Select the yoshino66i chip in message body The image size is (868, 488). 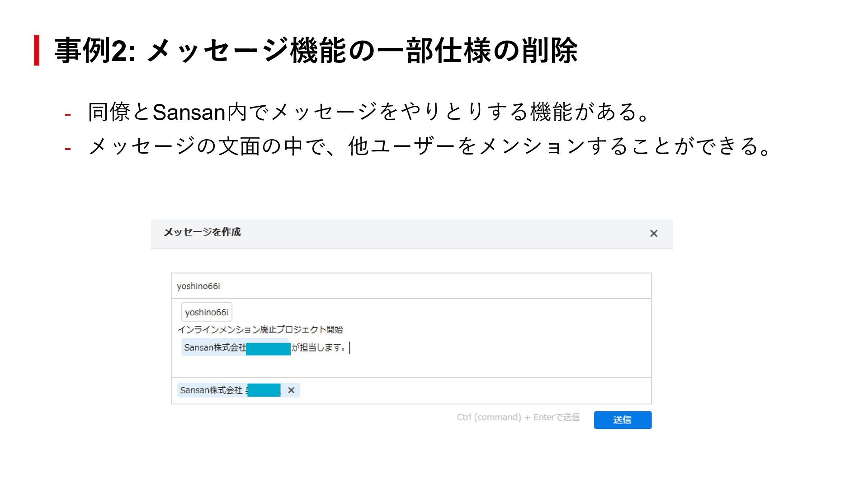pyautogui.click(x=207, y=312)
